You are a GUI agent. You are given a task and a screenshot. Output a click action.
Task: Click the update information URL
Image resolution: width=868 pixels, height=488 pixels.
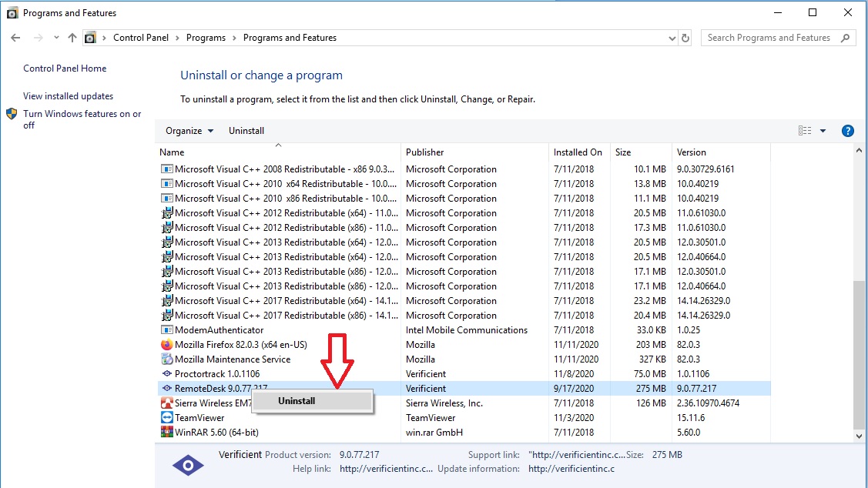[571, 469]
